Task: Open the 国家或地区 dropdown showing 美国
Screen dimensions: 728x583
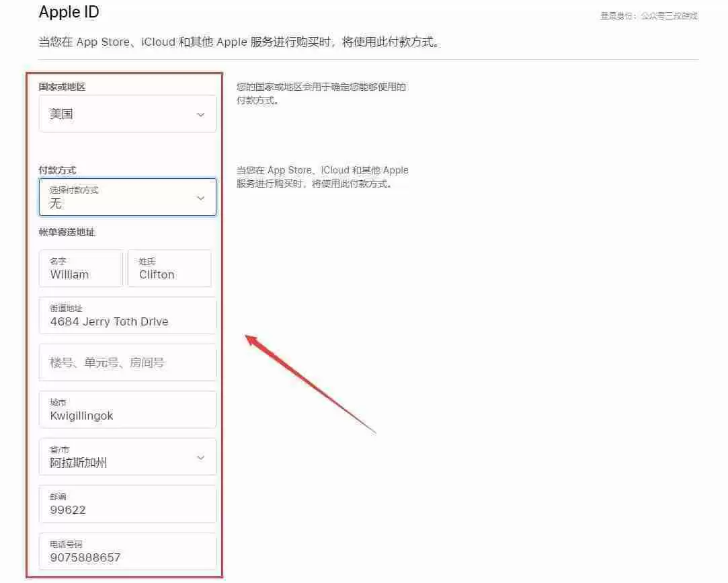Action: pyautogui.click(x=127, y=114)
